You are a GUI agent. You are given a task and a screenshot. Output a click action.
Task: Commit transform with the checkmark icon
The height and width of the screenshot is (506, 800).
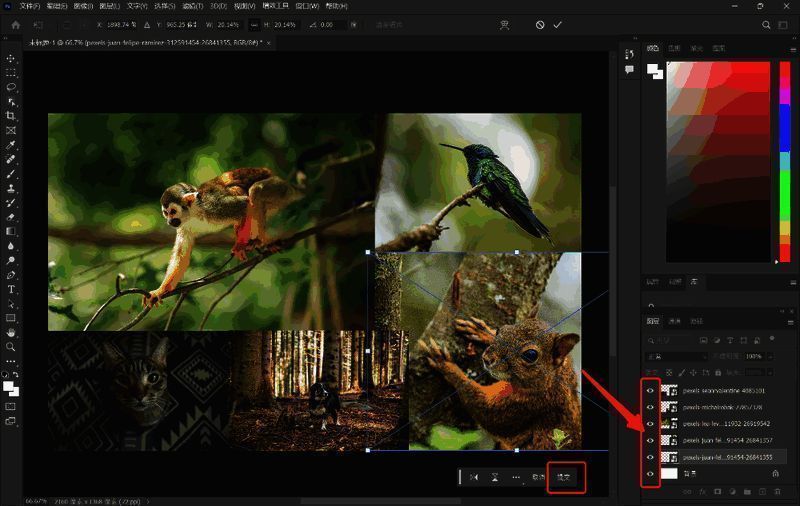(558, 24)
